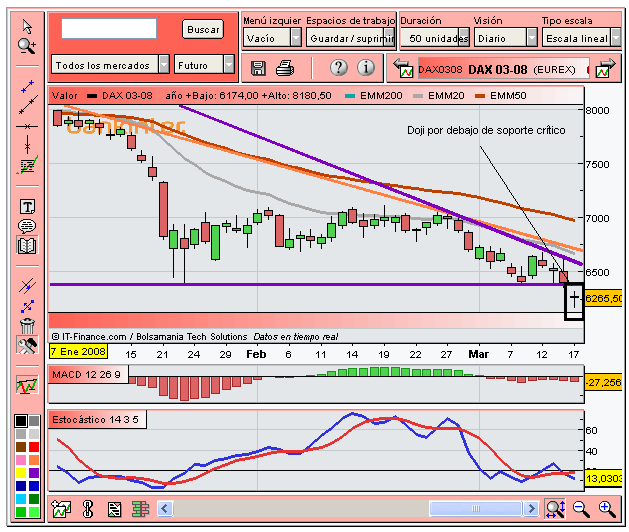Pick the black color swatch
The width and height of the screenshot is (629, 532).
21,421
